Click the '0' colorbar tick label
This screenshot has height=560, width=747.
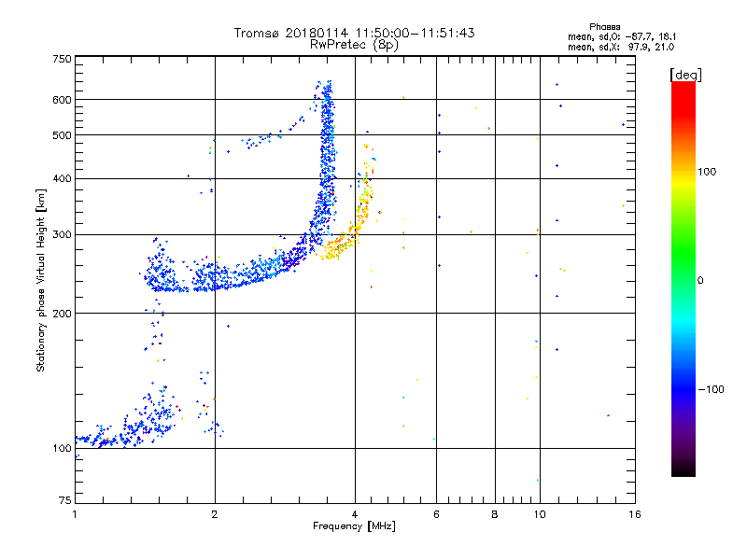(700, 280)
